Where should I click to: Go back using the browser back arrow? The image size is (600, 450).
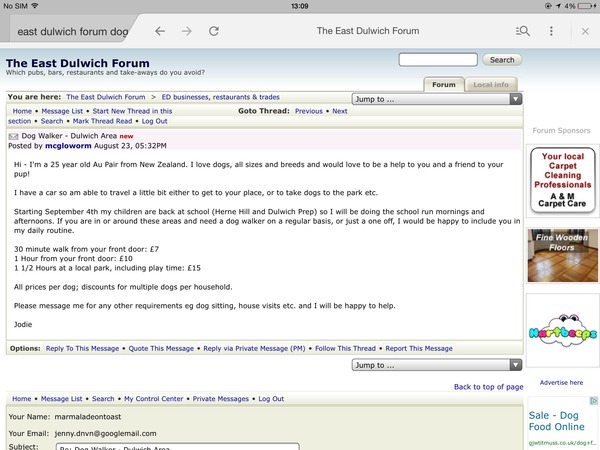(x=160, y=31)
